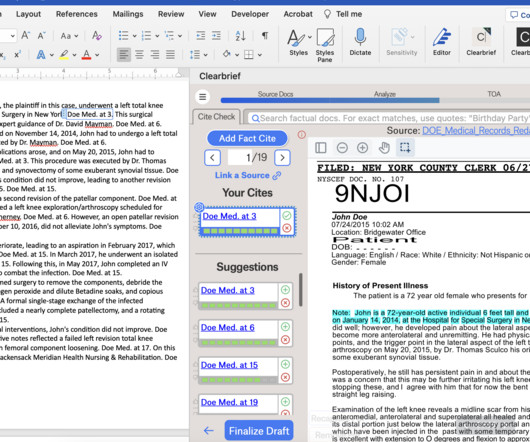
Task: Expand the font color dropdown arrow
Action: click(97, 55)
